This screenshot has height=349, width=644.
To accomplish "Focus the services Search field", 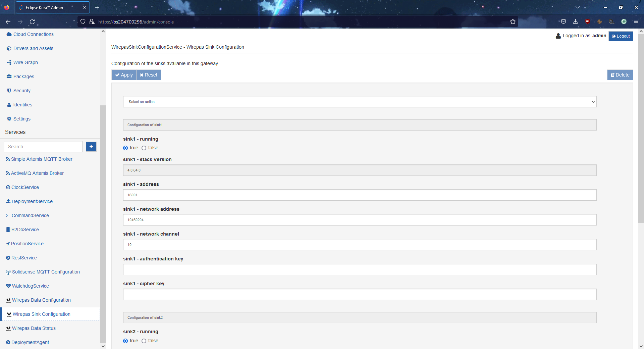I will pos(43,147).
